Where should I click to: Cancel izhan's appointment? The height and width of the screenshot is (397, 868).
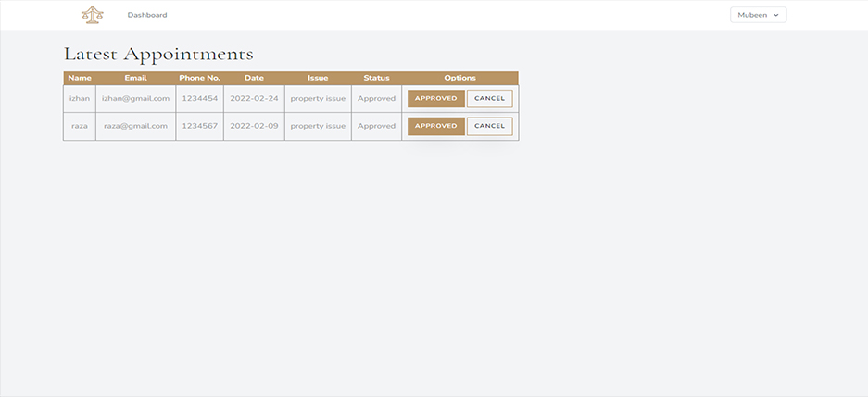(x=489, y=99)
